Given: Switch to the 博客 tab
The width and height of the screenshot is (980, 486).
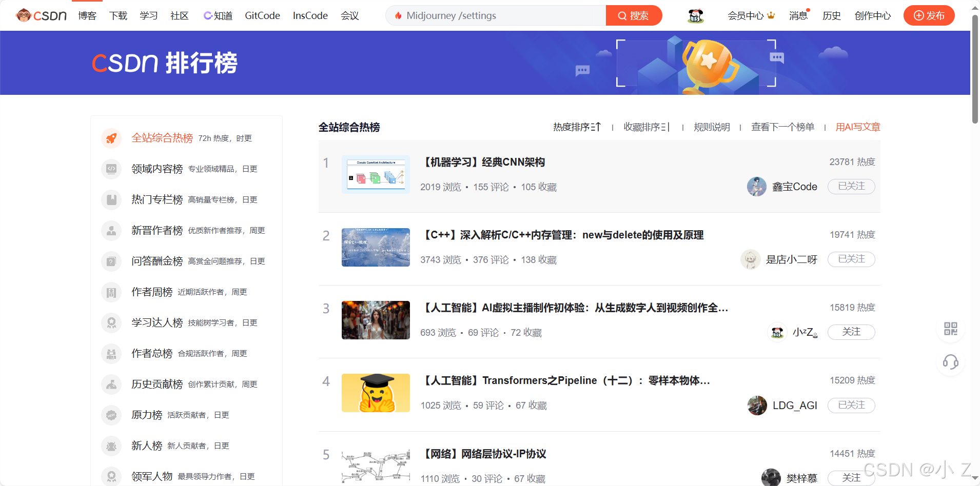Looking at the screenshot, I should (x=87, y=15).
